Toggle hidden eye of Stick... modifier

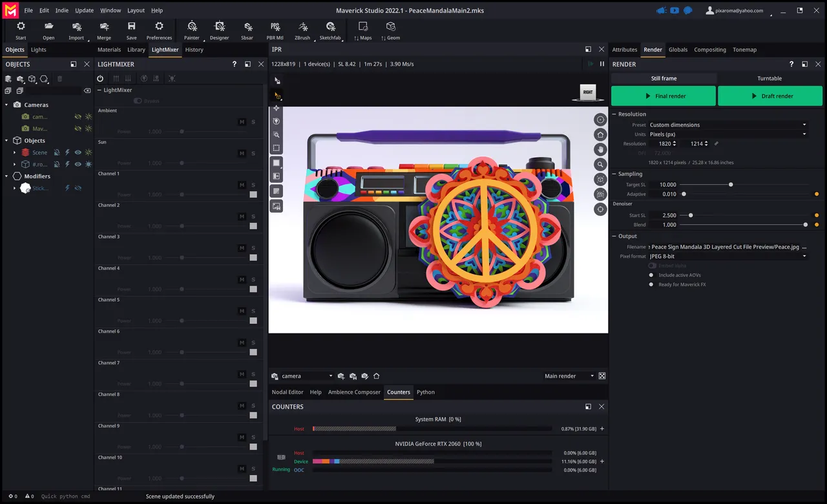pos(78,188)
